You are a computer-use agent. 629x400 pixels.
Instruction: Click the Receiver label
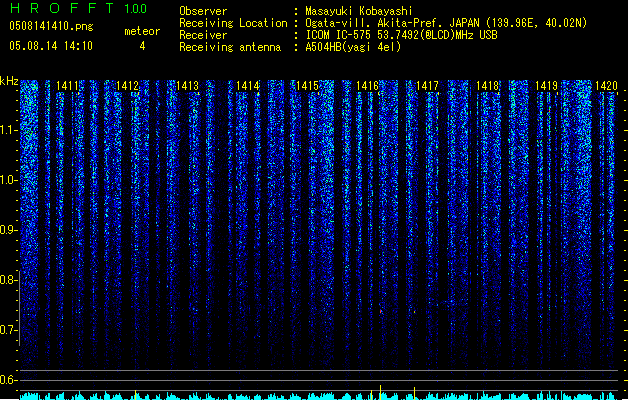point(203,35)
